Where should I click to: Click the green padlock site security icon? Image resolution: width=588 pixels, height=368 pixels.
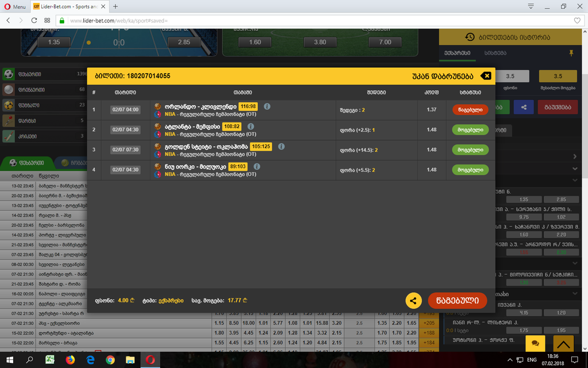(x=62, y=21)
